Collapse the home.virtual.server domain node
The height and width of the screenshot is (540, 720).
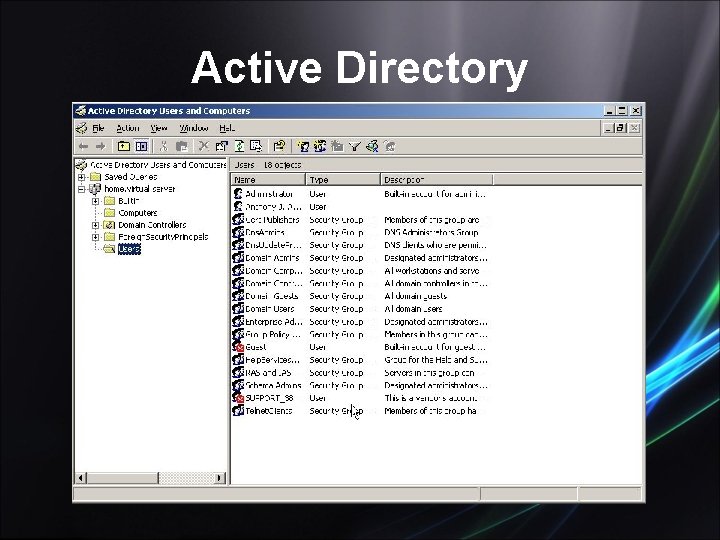pos(81,189)
